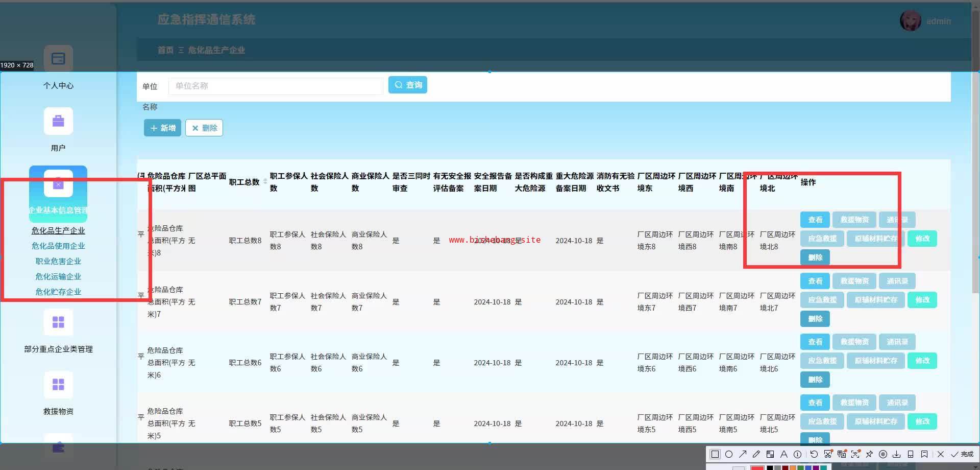Save the screenshot with download icon
This screenshot has width=980, height=470.
[x=897, y=454]
